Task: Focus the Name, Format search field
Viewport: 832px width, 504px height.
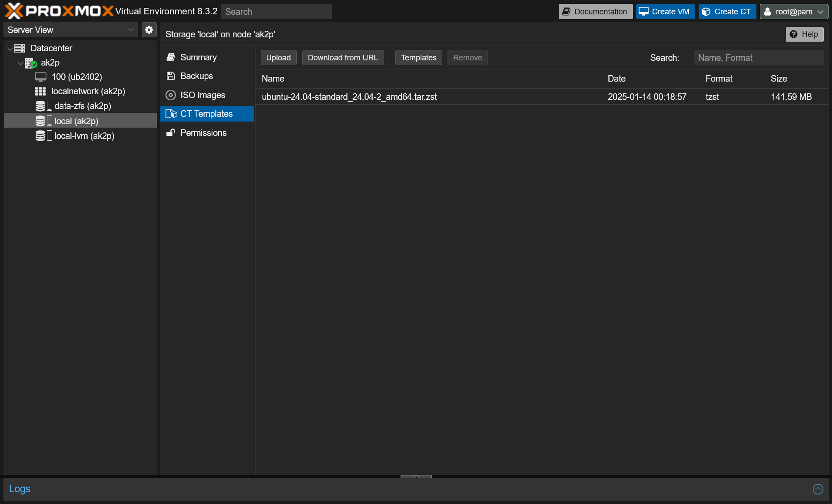Action: (x=759, y=58)
